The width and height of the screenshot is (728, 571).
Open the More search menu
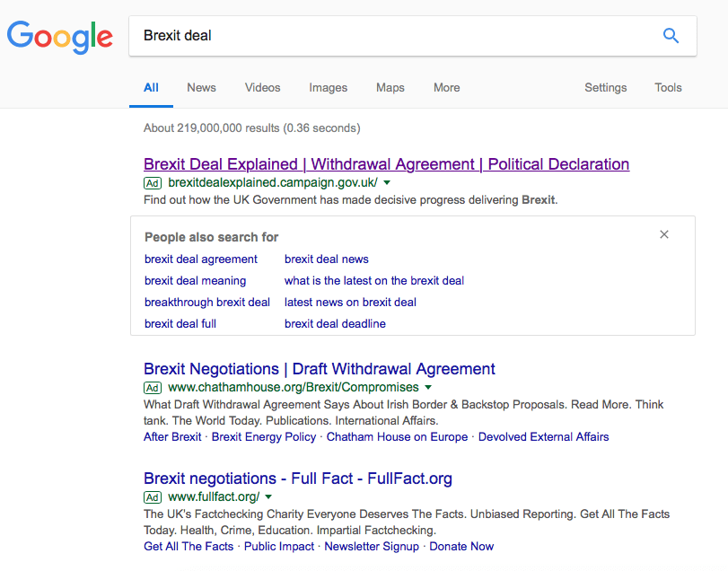(x=447, y=88)
